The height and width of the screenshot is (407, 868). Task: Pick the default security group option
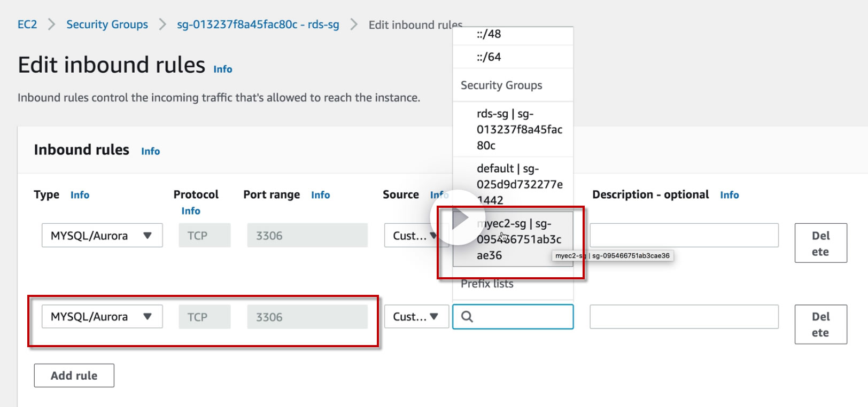pyautogui.click(x=518, y=184)
